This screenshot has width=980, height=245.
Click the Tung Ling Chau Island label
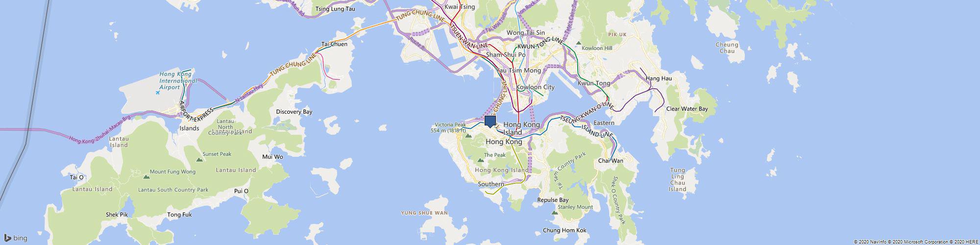pyautogui.click(x=678, y=179)
